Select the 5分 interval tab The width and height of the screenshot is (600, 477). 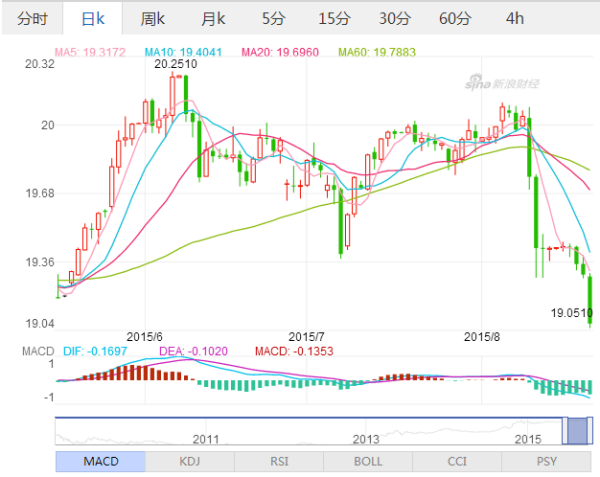[x=272, y=18]
